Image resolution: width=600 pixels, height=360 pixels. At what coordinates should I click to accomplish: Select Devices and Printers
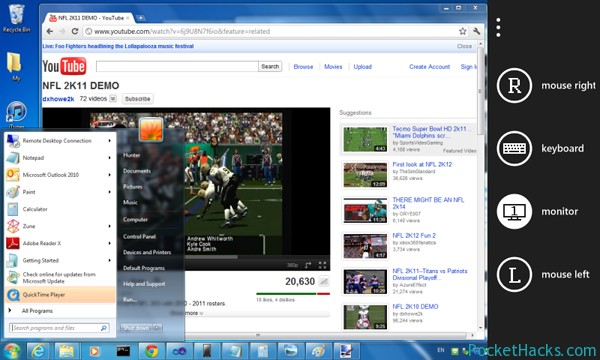coord(147,252)
